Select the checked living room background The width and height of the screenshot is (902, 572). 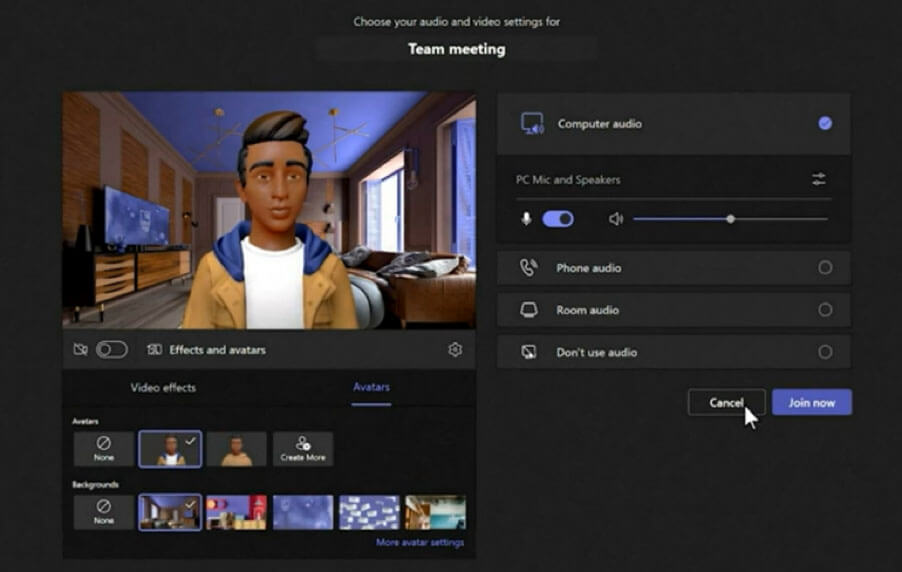click(x=170, y=512)
